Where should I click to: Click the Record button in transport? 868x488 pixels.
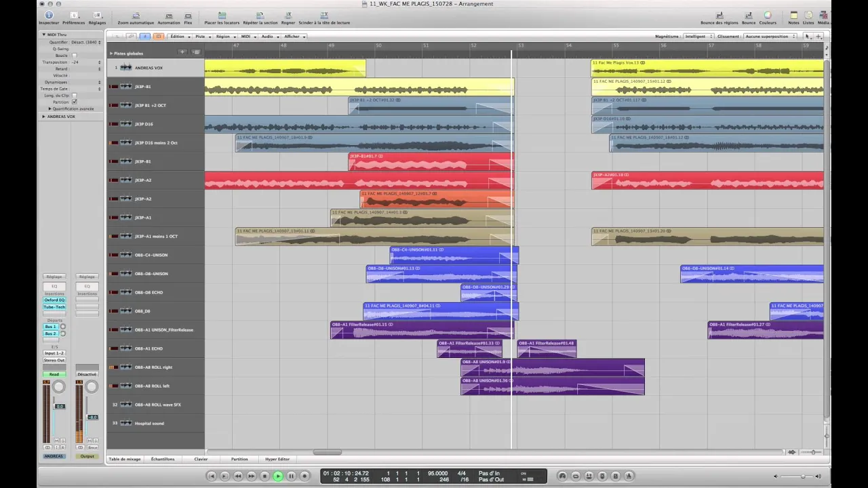pyautogui.click(x=304, y=476)
